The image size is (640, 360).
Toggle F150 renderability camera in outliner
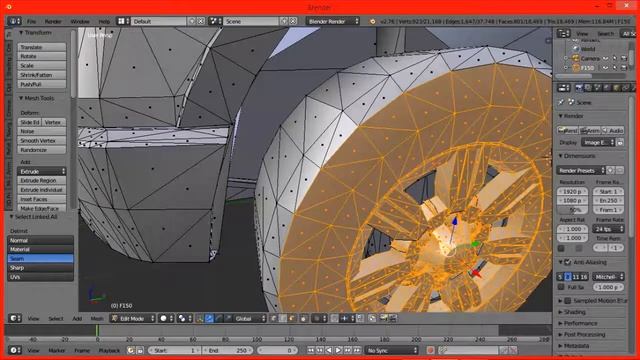[x=624, y=68]
